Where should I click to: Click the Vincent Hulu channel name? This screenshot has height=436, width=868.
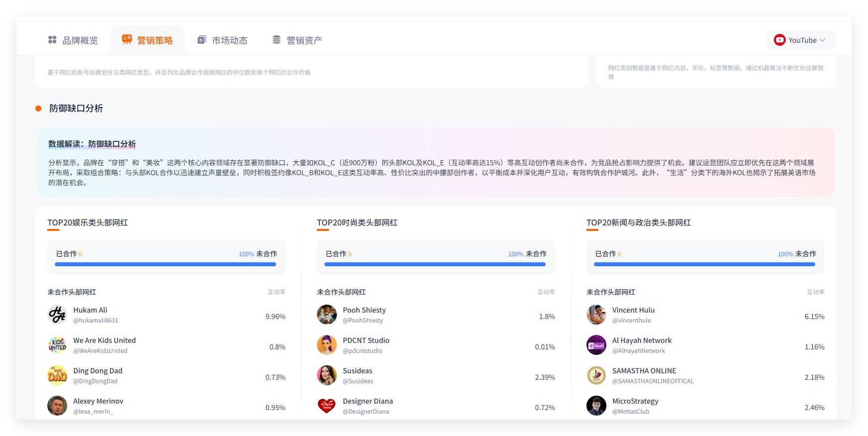(x=633, y=310)
